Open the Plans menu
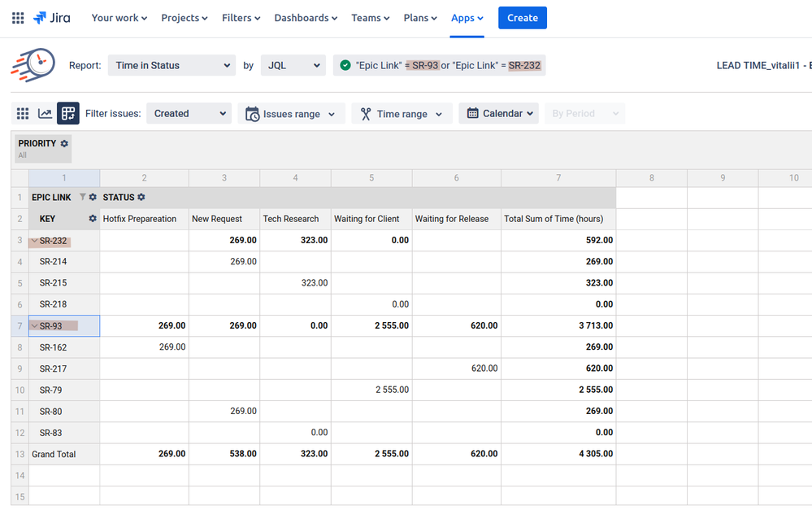812x519 pixels. [420, 18]
